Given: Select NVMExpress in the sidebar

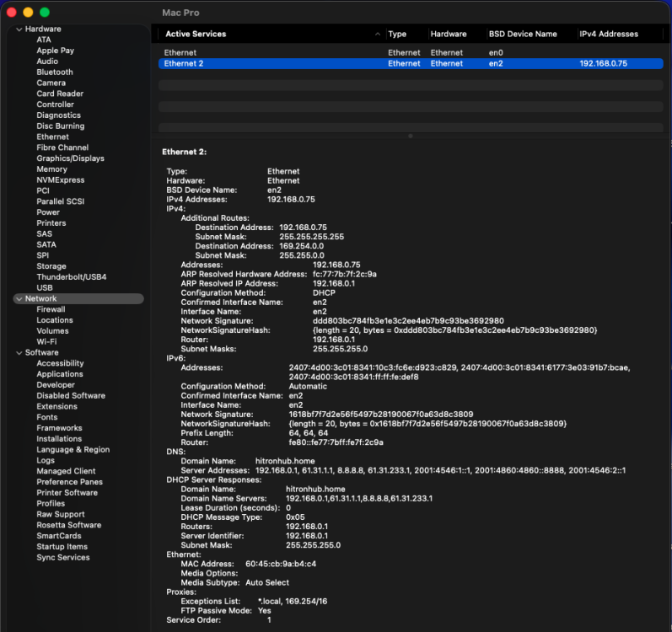Looking at the screenshot, I should pos(61,179).
